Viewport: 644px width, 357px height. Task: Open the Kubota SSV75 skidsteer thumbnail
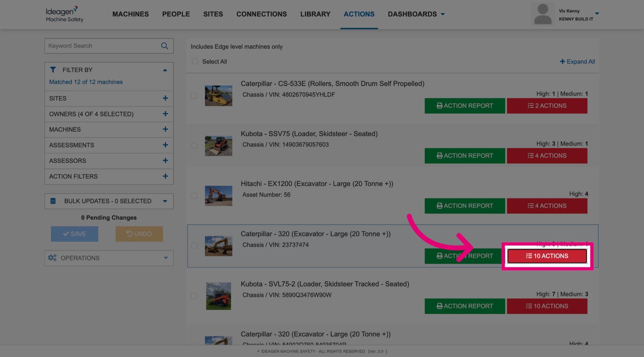[219, 146]
